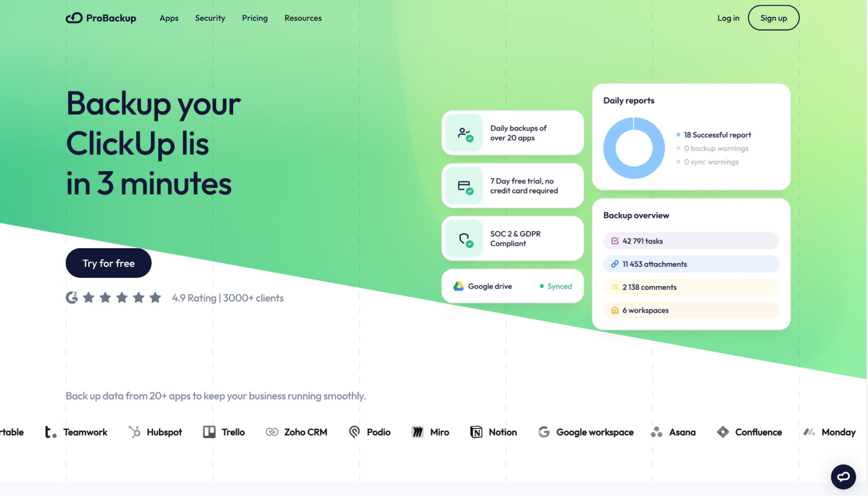Open the Resources menu
The height and width of the screenshot is (496, 868).
303,18
